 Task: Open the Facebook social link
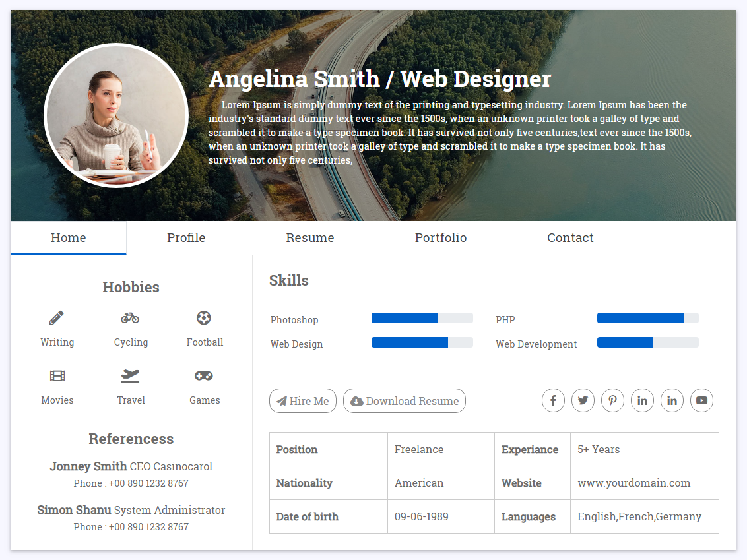click(553, 400)
